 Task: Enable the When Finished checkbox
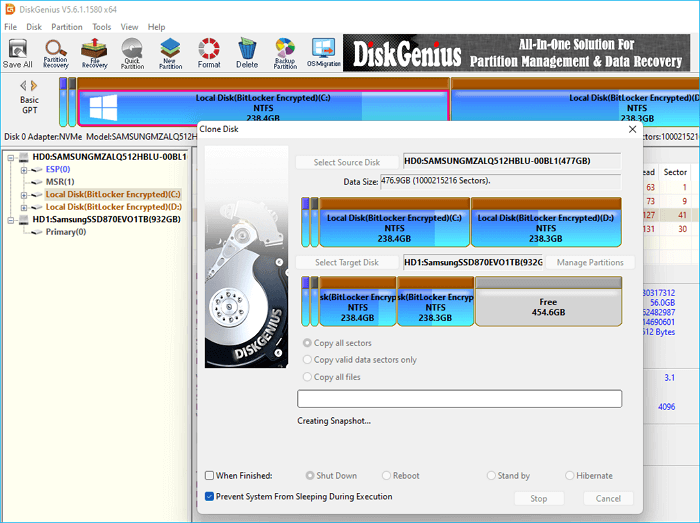(x=210, y=476)
